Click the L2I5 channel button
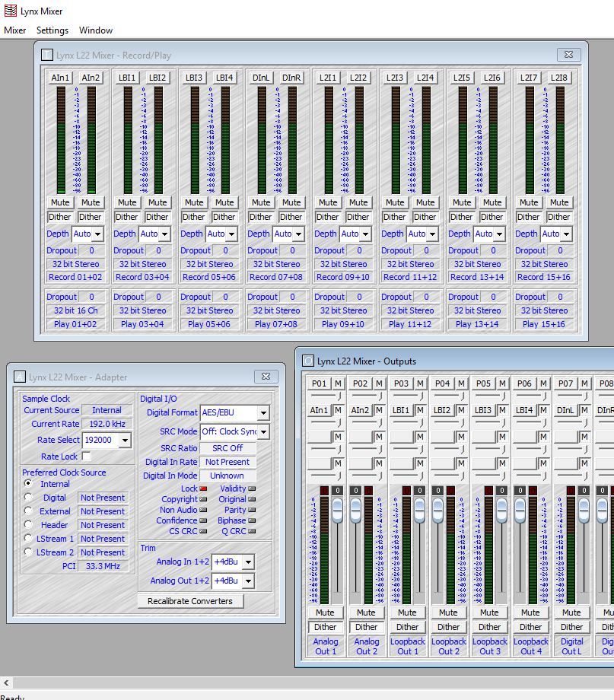614x700 pixels. point(462,78)
